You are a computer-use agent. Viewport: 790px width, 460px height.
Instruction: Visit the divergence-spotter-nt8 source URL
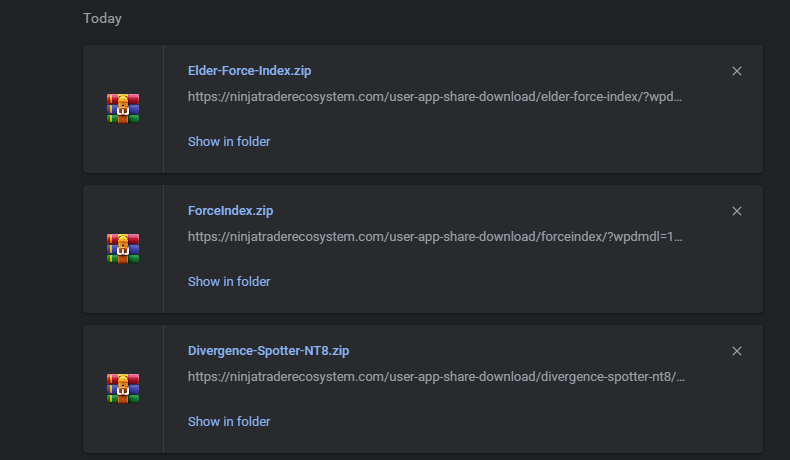(435, 378)
